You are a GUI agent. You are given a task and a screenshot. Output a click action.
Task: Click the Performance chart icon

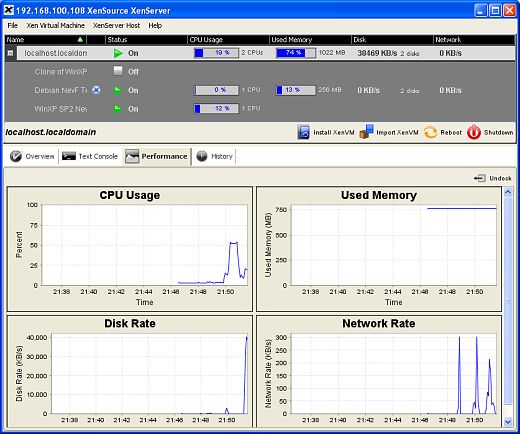coord(132,156)
